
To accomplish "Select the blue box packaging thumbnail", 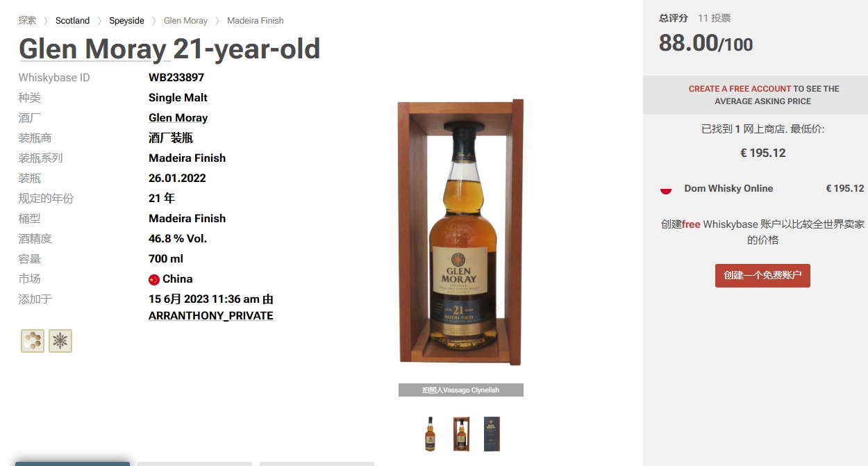I will click(492, 434).
